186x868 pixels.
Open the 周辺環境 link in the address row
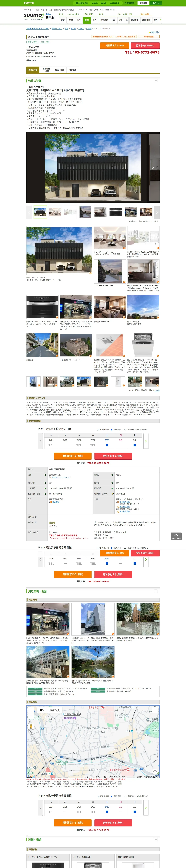click(55, 502)
